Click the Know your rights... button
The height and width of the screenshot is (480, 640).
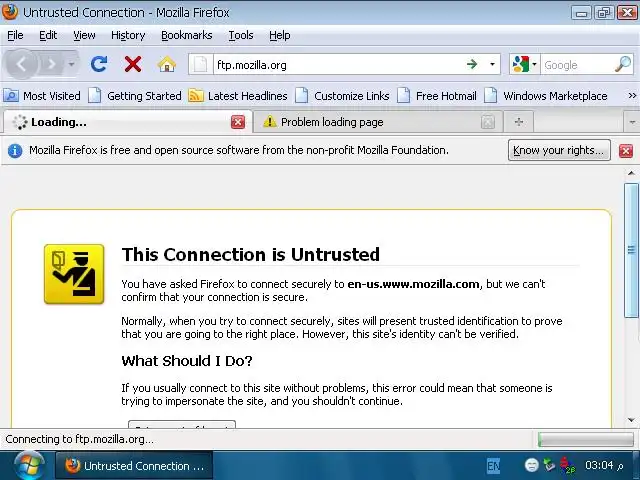pos(559,150)
